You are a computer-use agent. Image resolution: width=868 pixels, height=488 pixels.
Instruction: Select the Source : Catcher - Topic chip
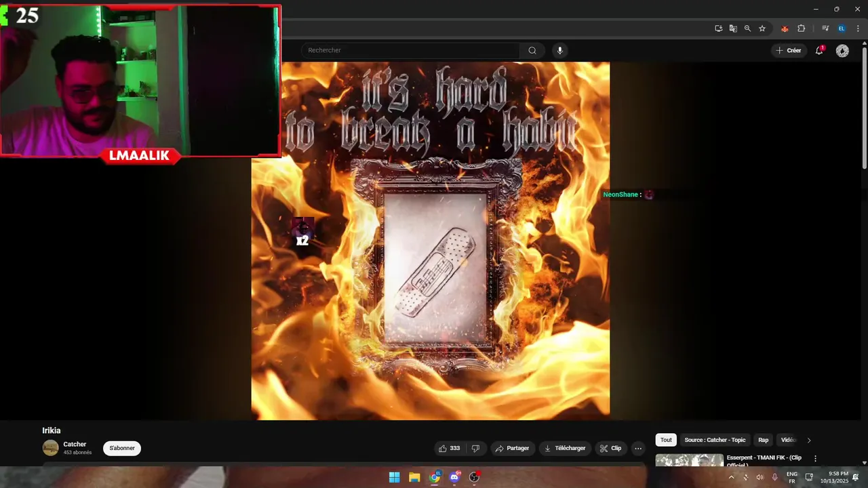pos(715,440)
